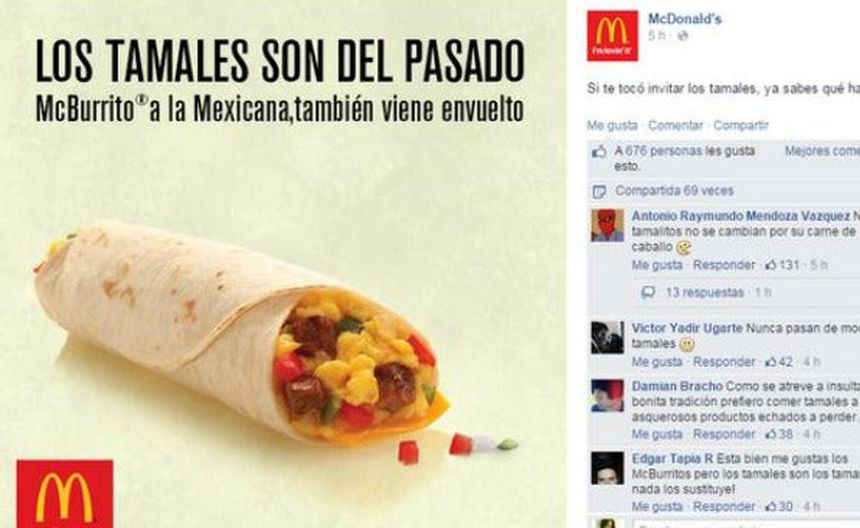Open Damian Bracho's profile link
The image size is (860, 528).
point(677,387)
